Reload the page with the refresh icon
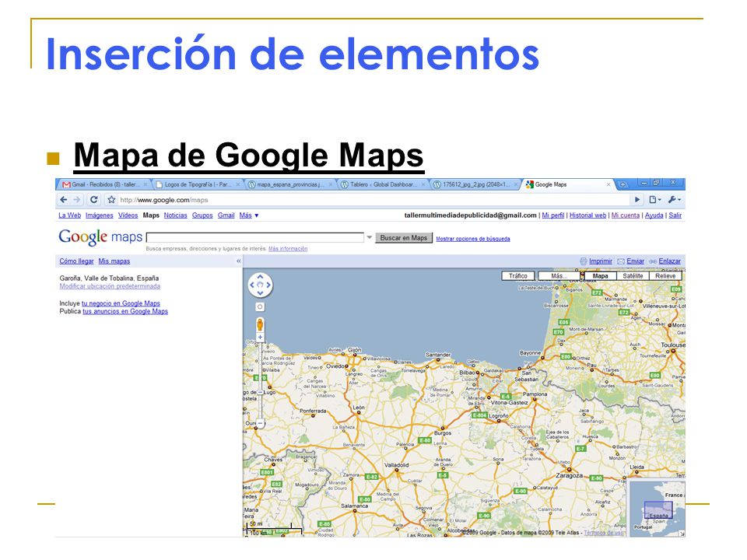The height and width of the screenshot is (560, 747). tap(94, 200)
